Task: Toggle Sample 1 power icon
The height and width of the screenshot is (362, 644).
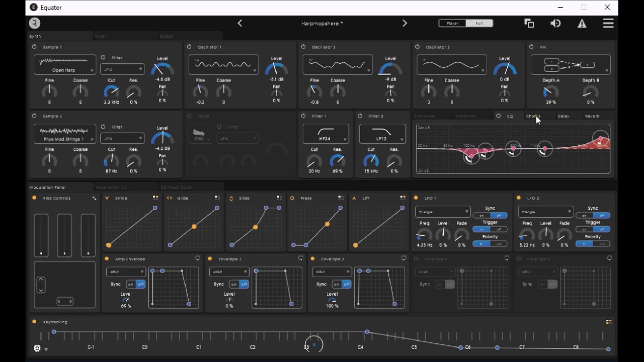Action: pyautogui.click(x=34, y=47)
